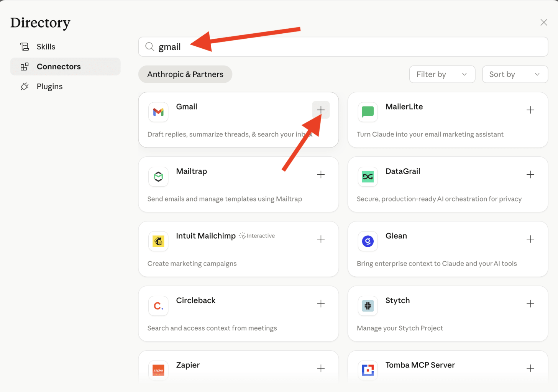Click "Search and access context from meetings"
558x392 pixels.
coord(212,328)
